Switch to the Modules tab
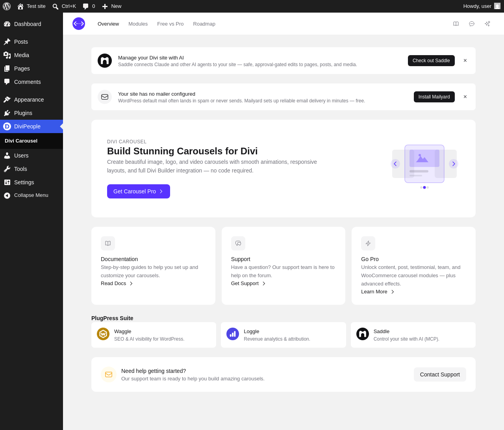This screenshot has height=430, width=504. [x=138, y=24]
